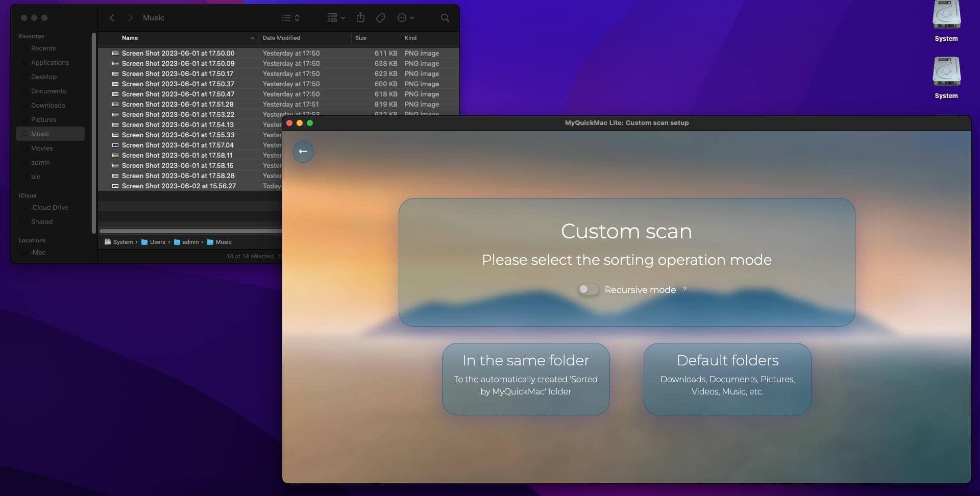Click admin in the Finder path bar
Image resolution: width=980 pixels, height=496 pixels.
tap(186, 242)
